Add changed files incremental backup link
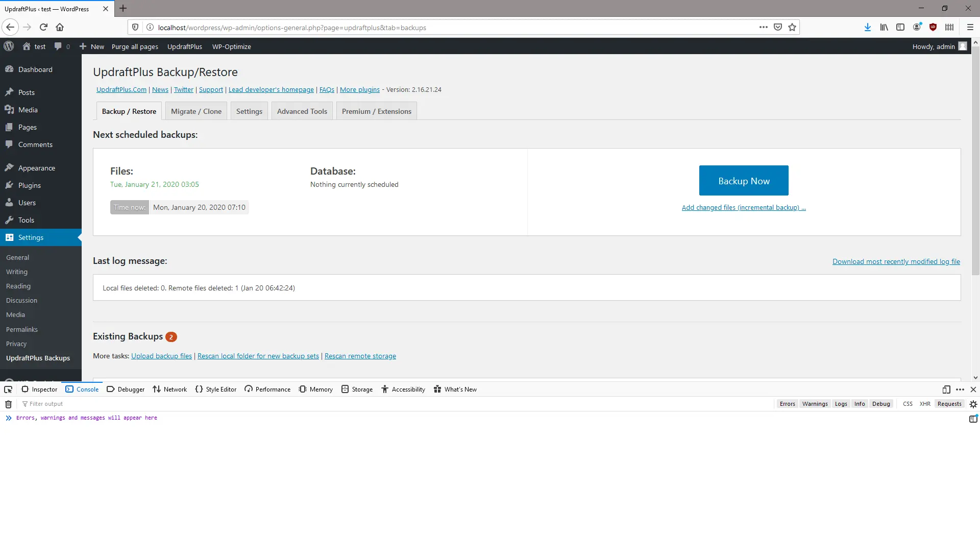This screenshot has height=536, width=980. pyautogui.click(x=744, y=208)
